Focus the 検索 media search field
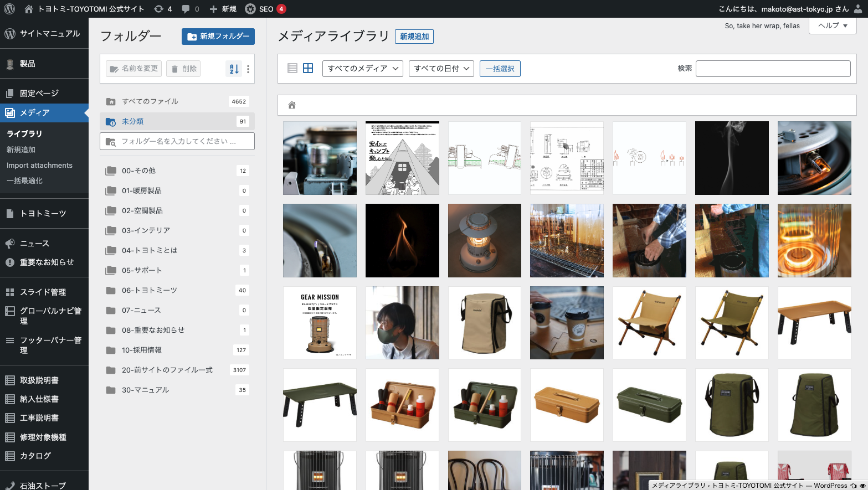Viewport: 868px width, 490px height. click(x=773, y=69)
